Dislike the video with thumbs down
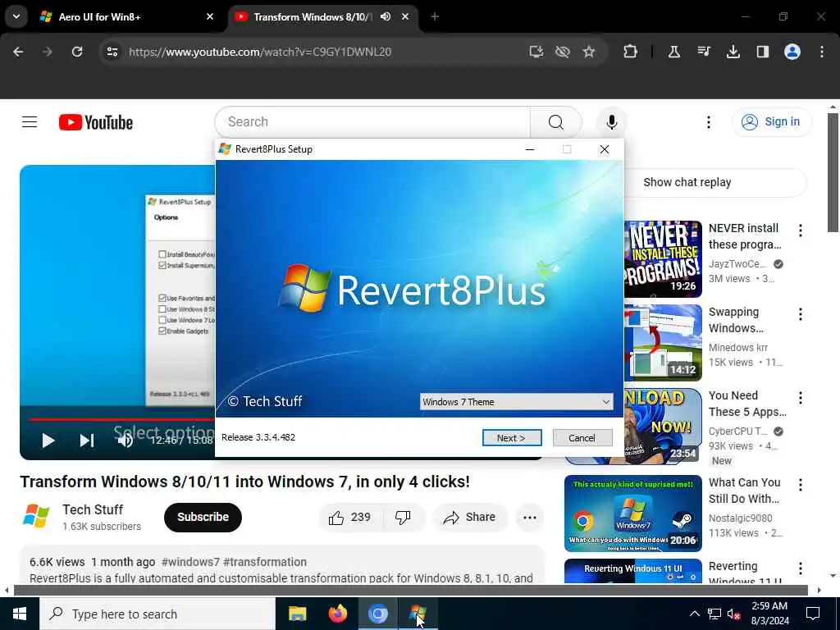This screenshot has width=840, height=630. click(x=404, y=517)
